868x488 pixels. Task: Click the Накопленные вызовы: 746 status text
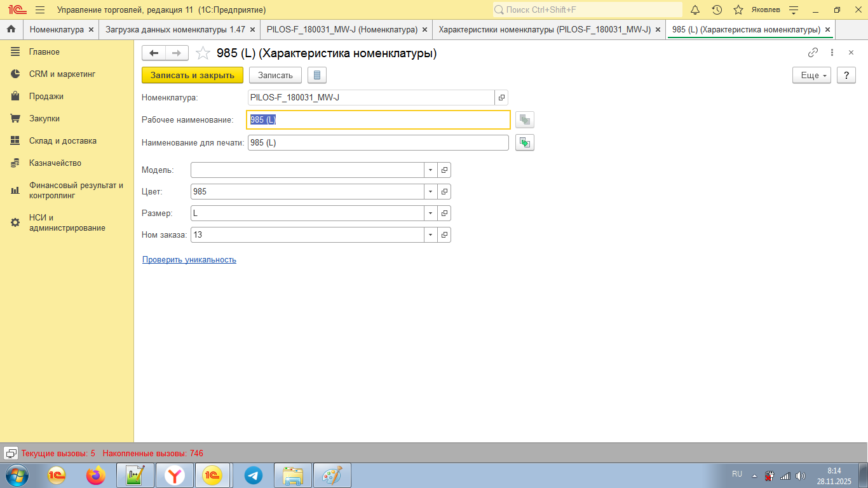pyautogui.click(x=153, y=454)
